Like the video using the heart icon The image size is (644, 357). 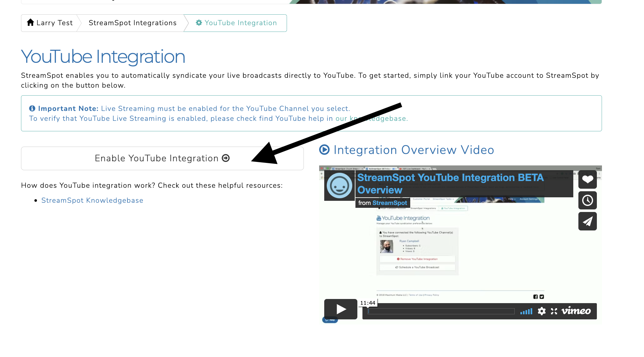(x=588, y=179)
